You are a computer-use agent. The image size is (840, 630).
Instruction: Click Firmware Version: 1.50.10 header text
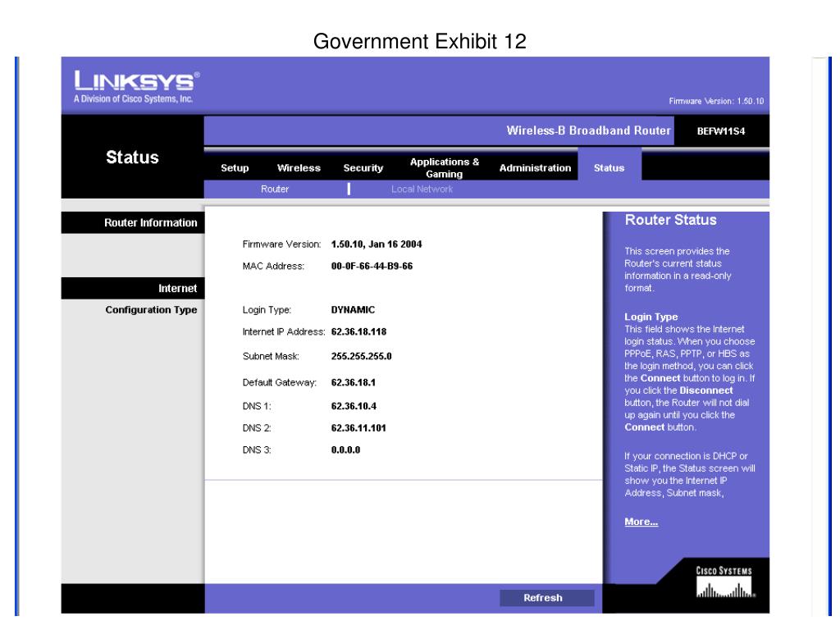(x=716, y=101)
